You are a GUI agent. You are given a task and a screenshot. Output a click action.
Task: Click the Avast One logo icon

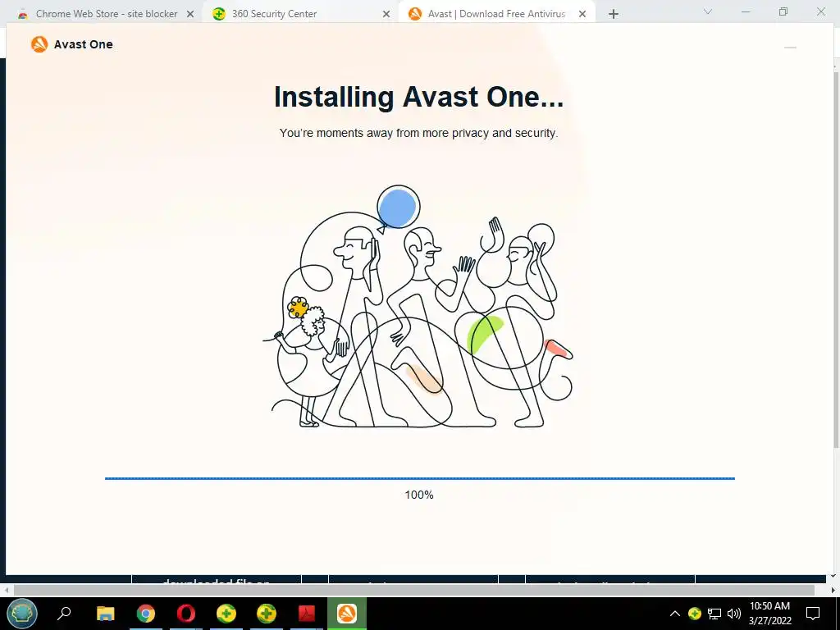tap(39, 44)
